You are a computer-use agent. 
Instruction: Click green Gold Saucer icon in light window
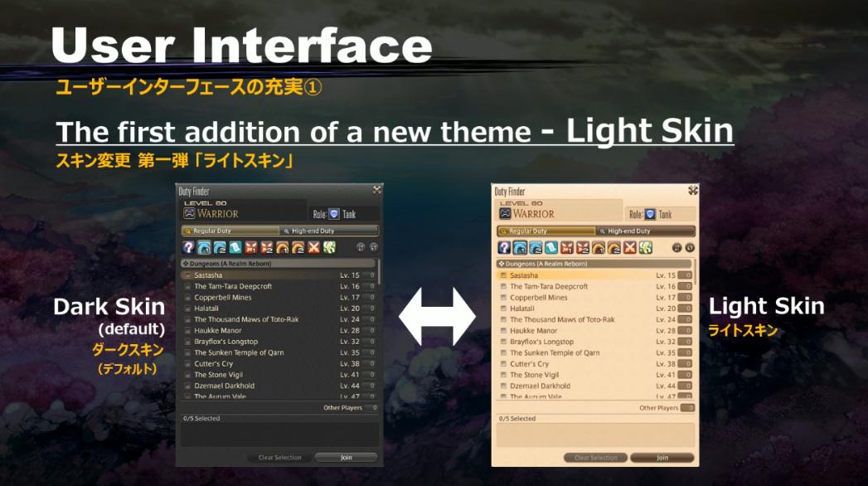click(646, 247)
